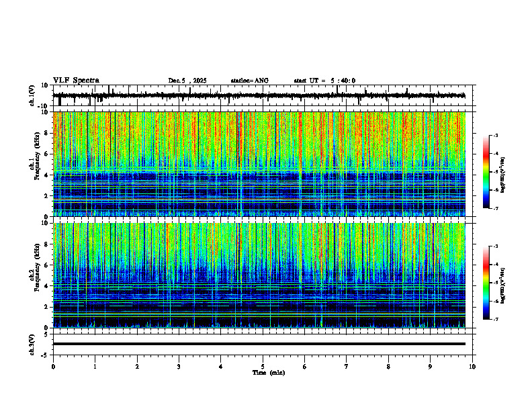Click time axis tick label "5"
The image size is (532, 411).
coord(263,367)
